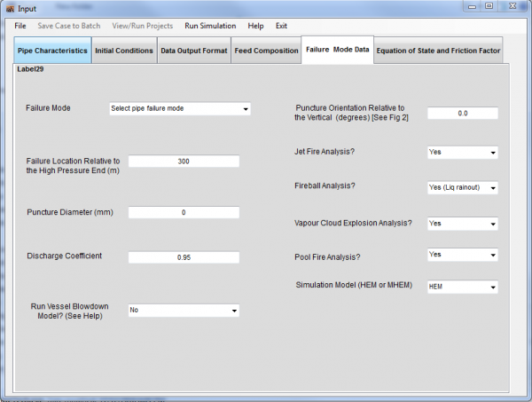Click Run Simulation in menu bar
Image resolution: width=532 pixels, height=402 pixels.
210,26
